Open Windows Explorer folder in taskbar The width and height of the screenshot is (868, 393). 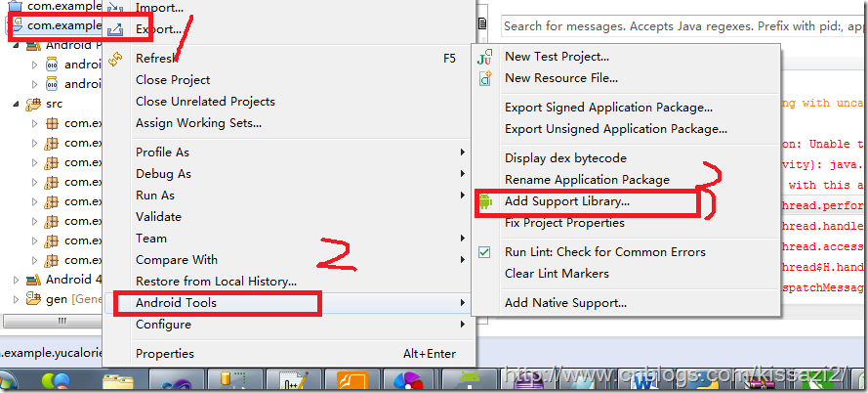pos(118,381)
